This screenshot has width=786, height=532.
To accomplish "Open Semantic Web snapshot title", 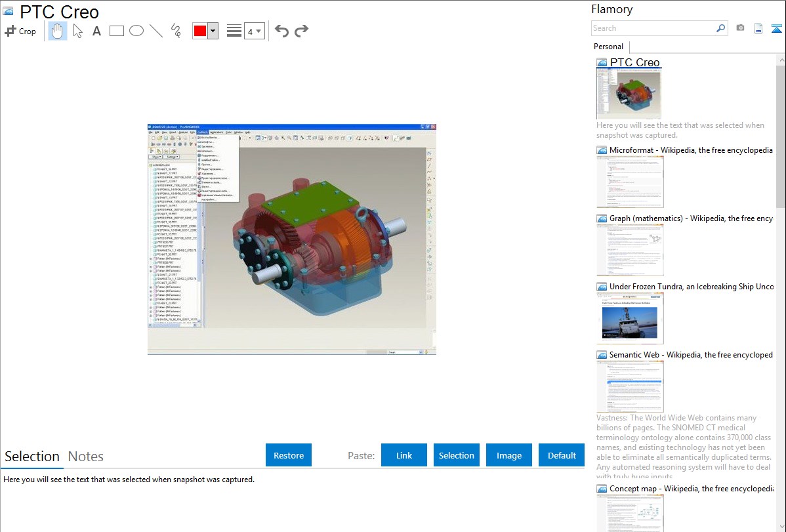I will (691, 354).
